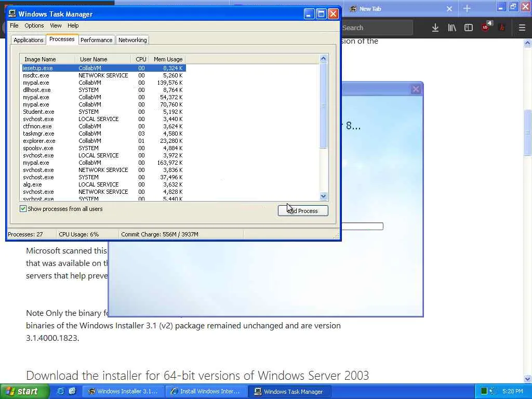Maximize the Task Manager window
The width and height of the screenshot is (532, 399).
(321, 14)
